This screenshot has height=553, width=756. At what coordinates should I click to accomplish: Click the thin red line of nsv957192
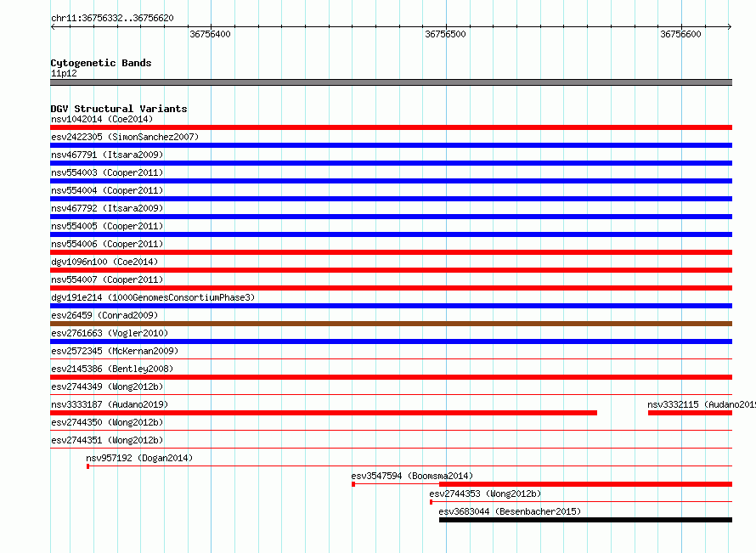tap(409, 466)
